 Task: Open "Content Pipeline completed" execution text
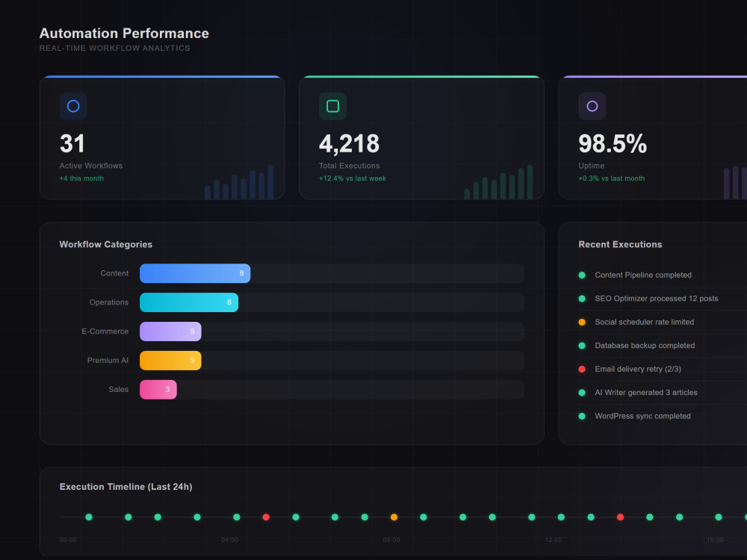coord(643,276)
